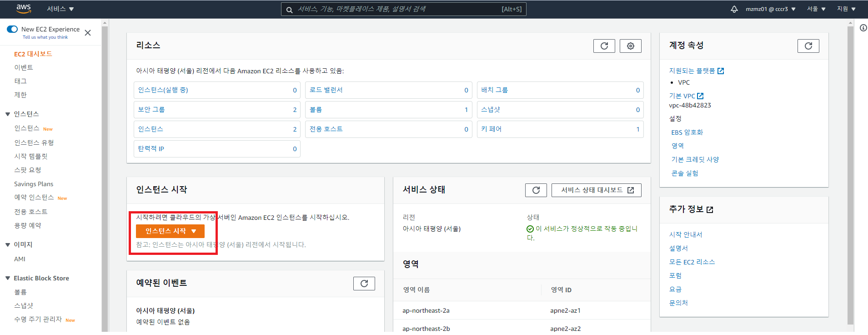Refresh the 계정 속성 panel
This screenshot has height=335, width=868.
pos(808,46)
